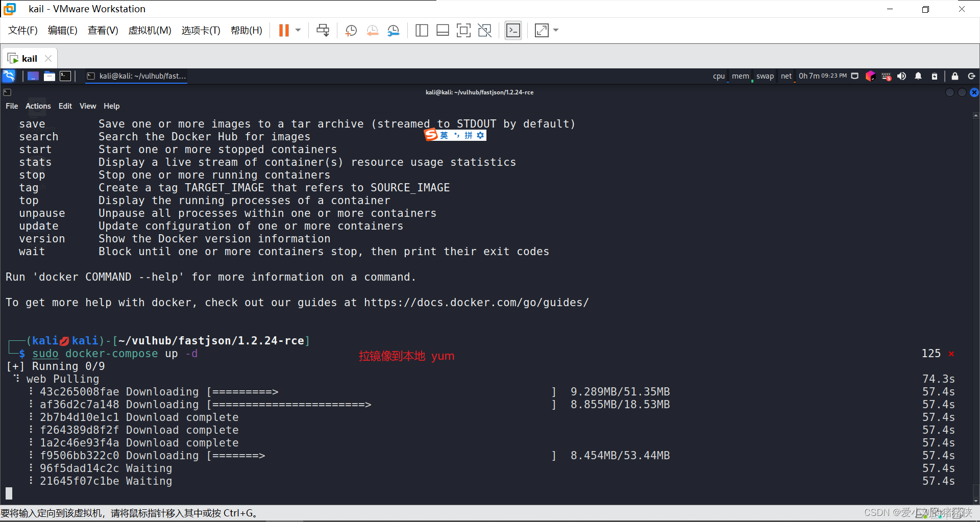Click the power manager battery icon
Viewport: 980px width, 522px height.
tap(935, 76)
